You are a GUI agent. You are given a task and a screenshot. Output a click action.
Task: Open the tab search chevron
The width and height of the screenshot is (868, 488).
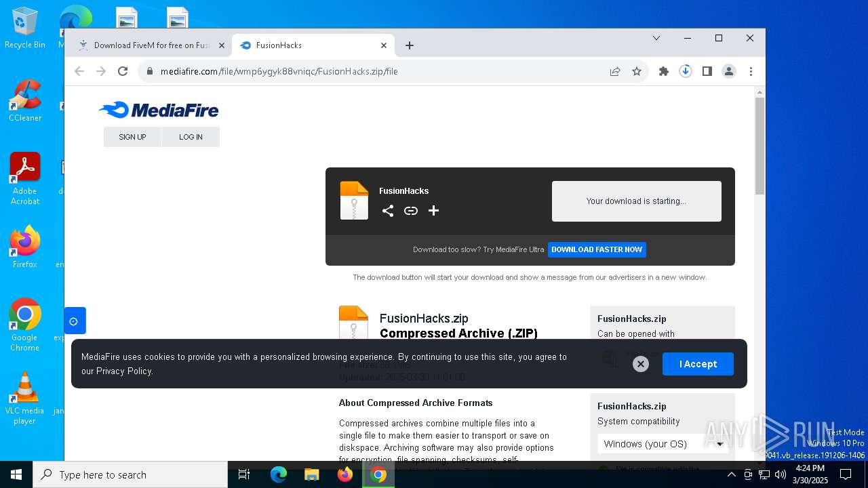656,38
